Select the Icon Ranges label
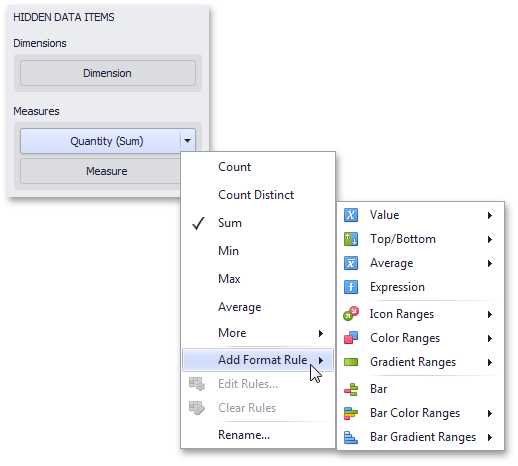This screenshot has height=466, width=518. (x=402, y=314)
